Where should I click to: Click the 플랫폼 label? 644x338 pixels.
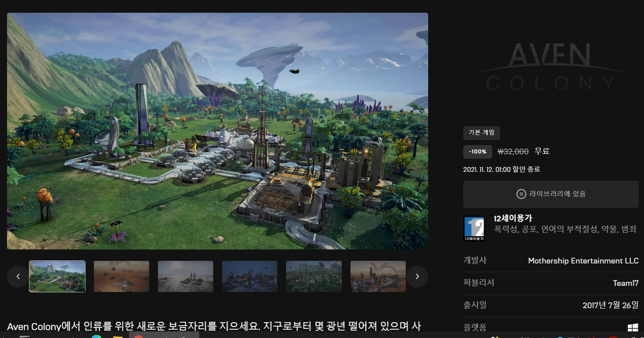pos(475,327)
